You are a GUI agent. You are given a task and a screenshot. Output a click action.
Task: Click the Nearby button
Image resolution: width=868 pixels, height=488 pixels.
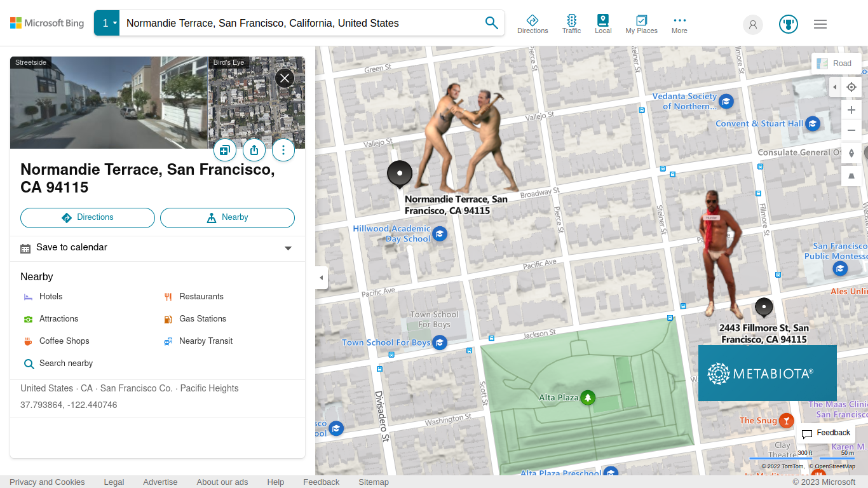tap(227, 217)
